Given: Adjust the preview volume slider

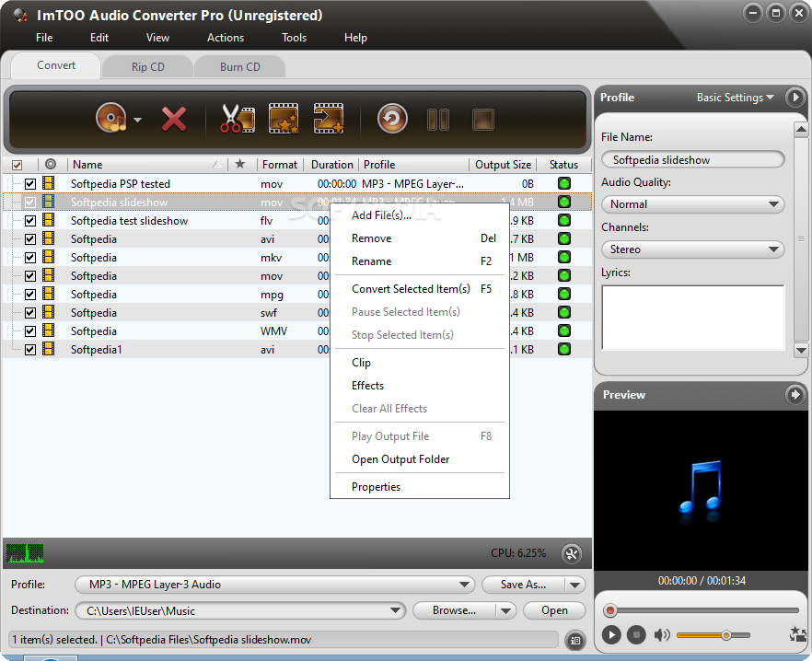Looking at the screenshot, I should 713,635.
